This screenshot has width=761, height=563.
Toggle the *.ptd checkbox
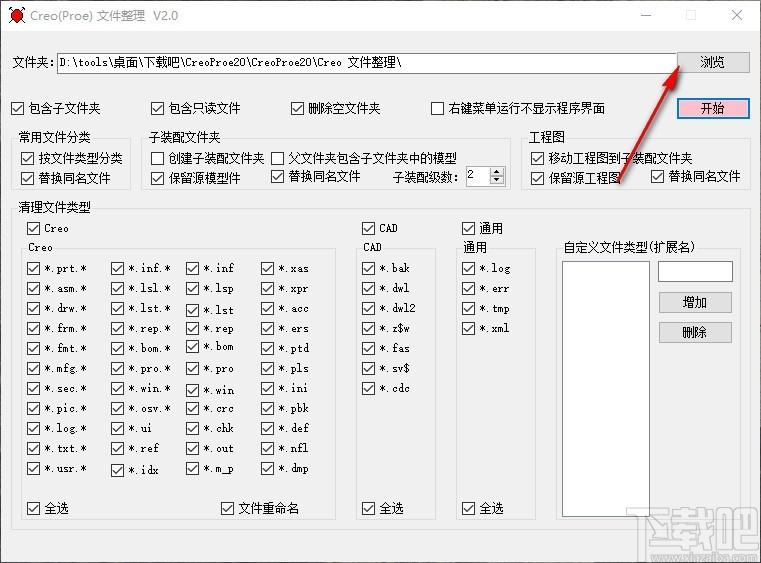pos(267,348)
